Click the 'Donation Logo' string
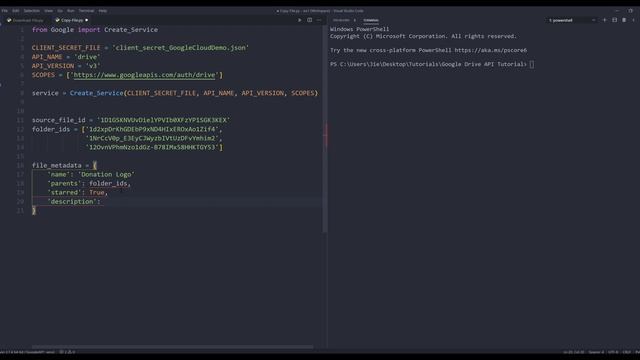Image resolution: width=640 pixels, height=360 pixels. 106,174
